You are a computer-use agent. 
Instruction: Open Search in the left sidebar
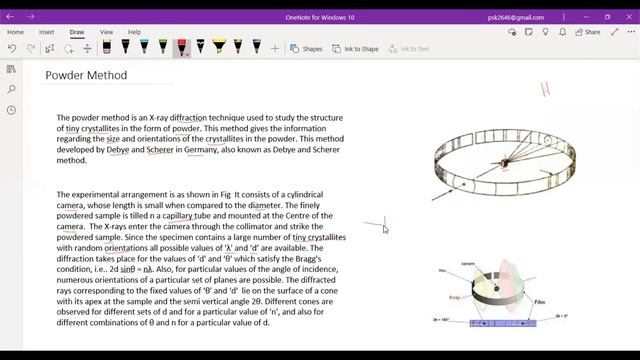point(11,89)
